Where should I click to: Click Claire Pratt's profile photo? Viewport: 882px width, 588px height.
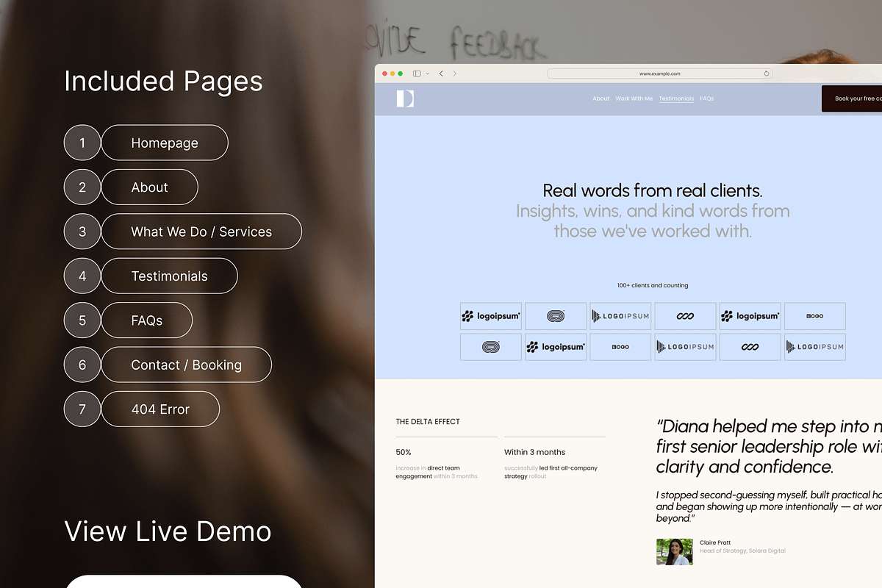tap(674, 551)
